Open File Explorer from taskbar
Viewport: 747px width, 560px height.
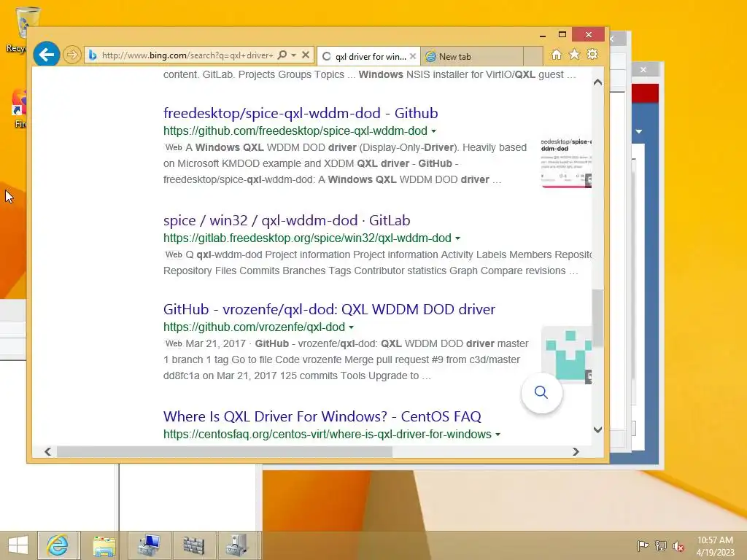(x=104, y=546)
